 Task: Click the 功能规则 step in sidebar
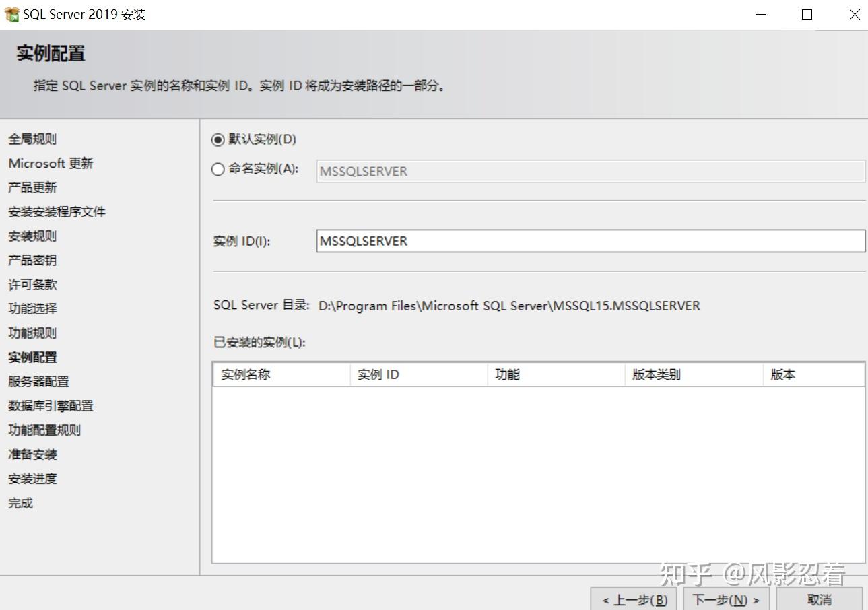(32, 333)
